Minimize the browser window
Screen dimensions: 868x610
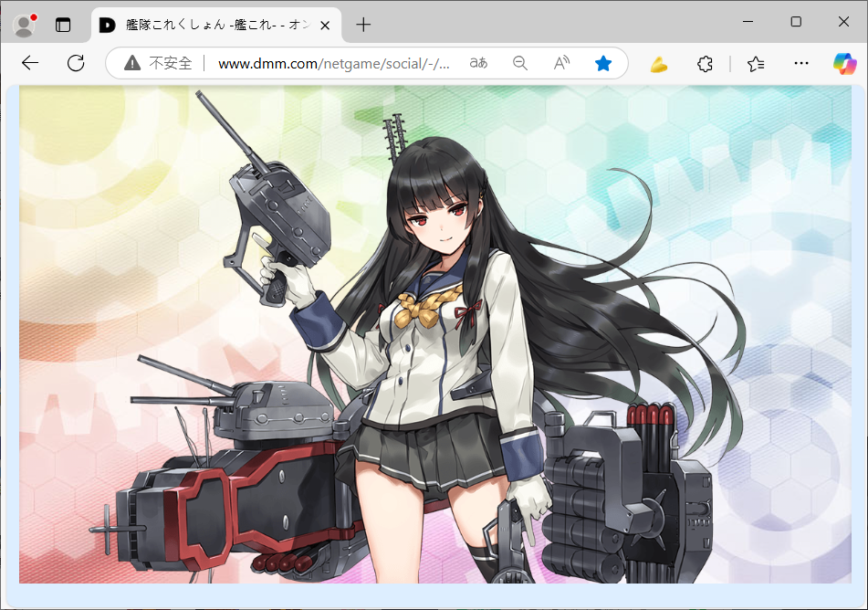748,22
